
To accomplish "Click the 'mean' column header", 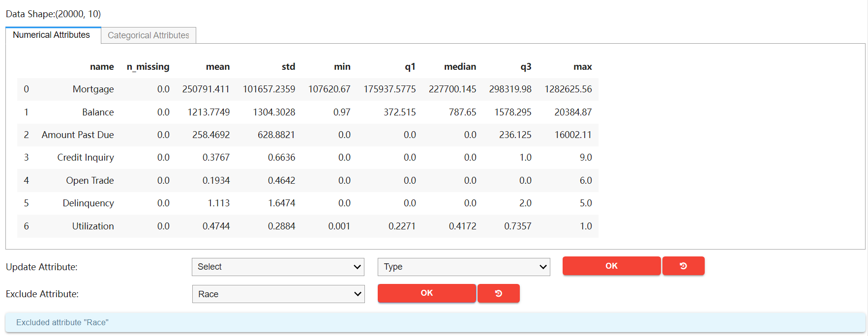I will pyautogui.click(x=217, y=67).
